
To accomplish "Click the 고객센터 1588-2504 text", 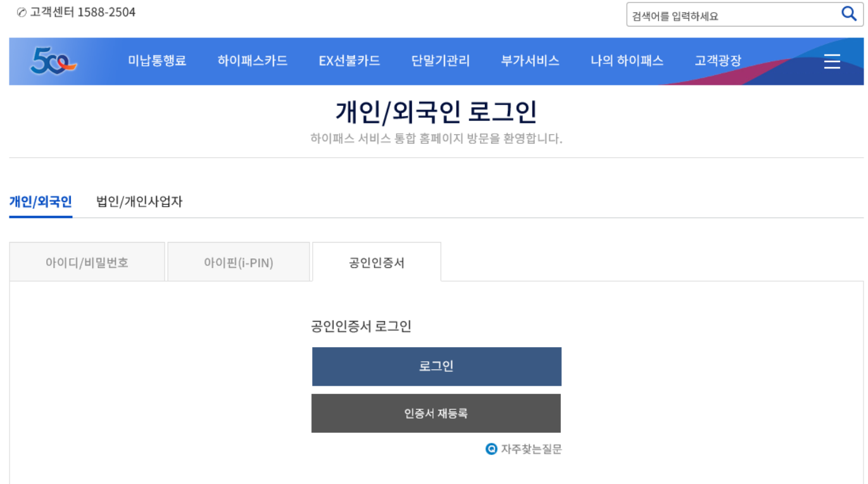I will pyautogui.click(x=82, y=13).
